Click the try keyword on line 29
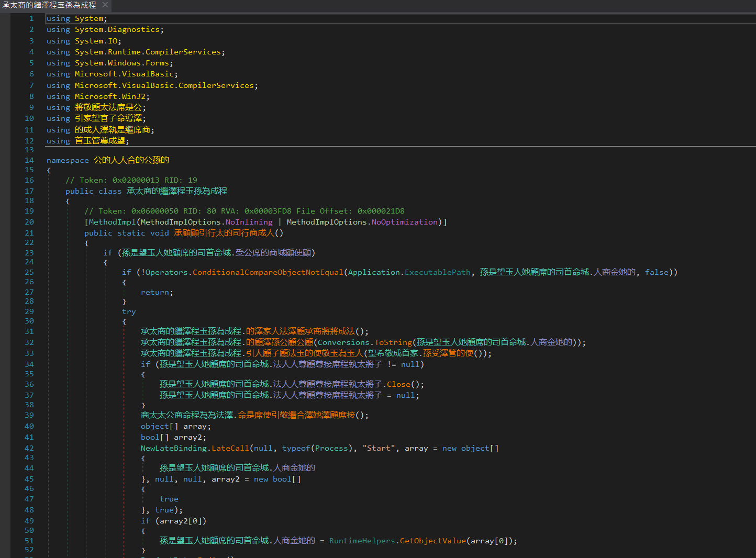Viewport: 756px width, 558px height. (x=129, y=311)
